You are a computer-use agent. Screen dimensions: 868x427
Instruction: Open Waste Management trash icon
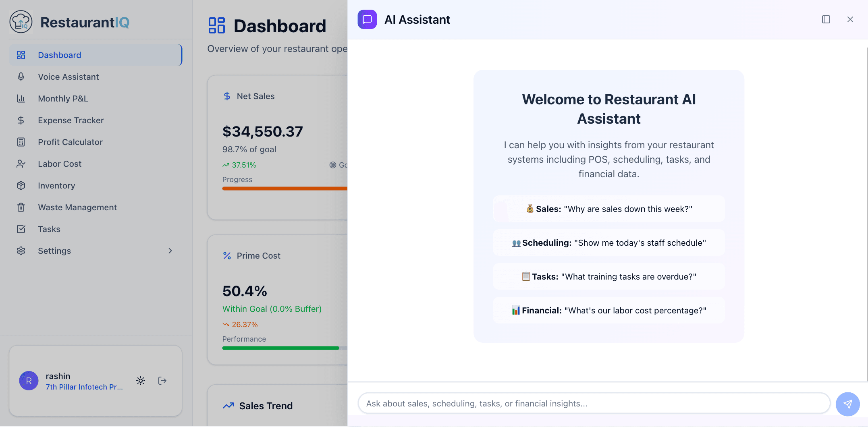(21, 207)
